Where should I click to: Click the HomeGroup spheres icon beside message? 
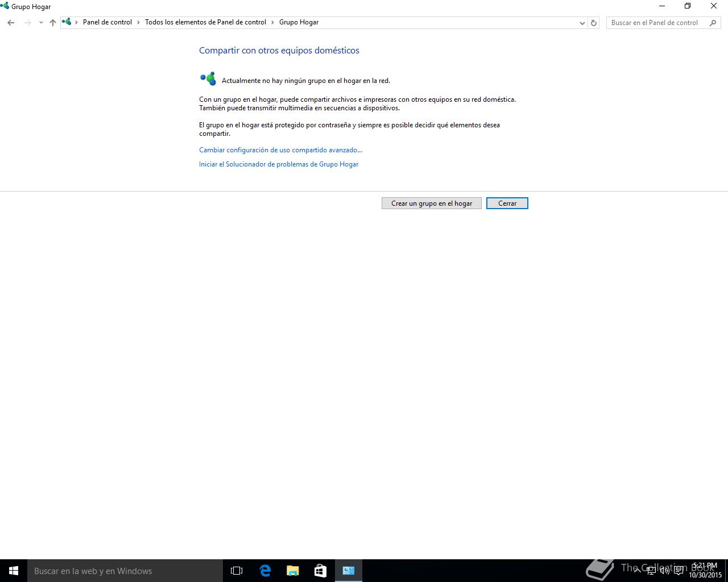[208, 79]
